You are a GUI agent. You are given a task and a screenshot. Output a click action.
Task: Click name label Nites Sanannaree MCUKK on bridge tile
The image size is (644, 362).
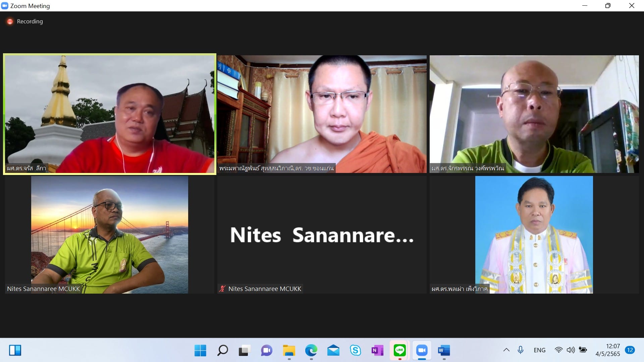click(44, 289)
